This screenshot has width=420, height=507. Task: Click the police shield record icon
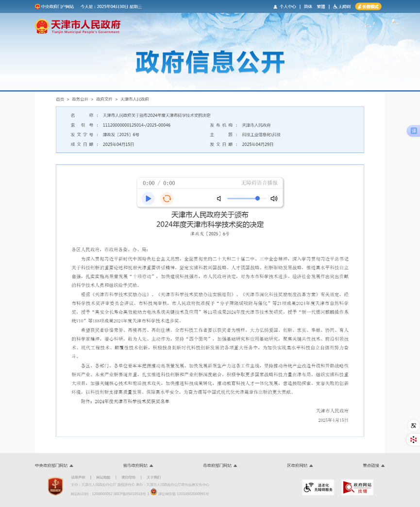click(154, 492)
